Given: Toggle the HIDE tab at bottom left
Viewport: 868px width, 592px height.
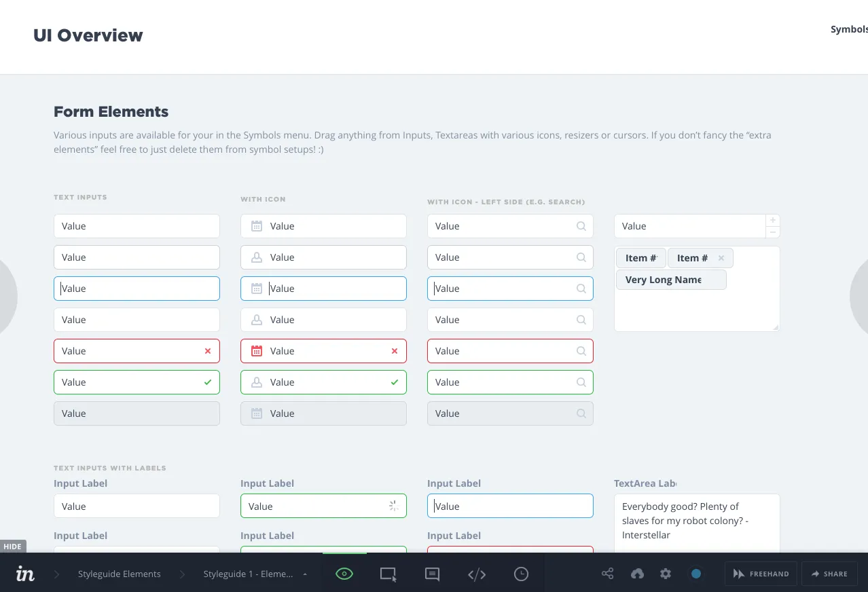Looking at the screenshot, I should point(13,546).
